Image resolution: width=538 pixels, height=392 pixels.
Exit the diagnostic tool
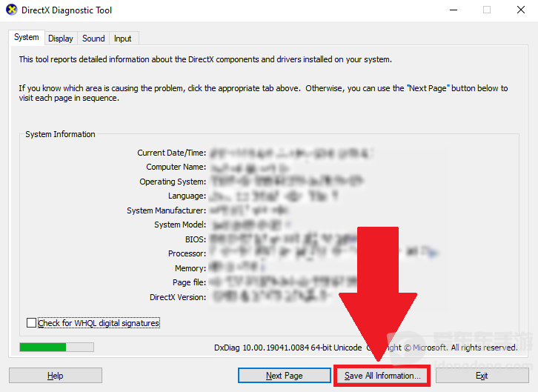(482, 376)
